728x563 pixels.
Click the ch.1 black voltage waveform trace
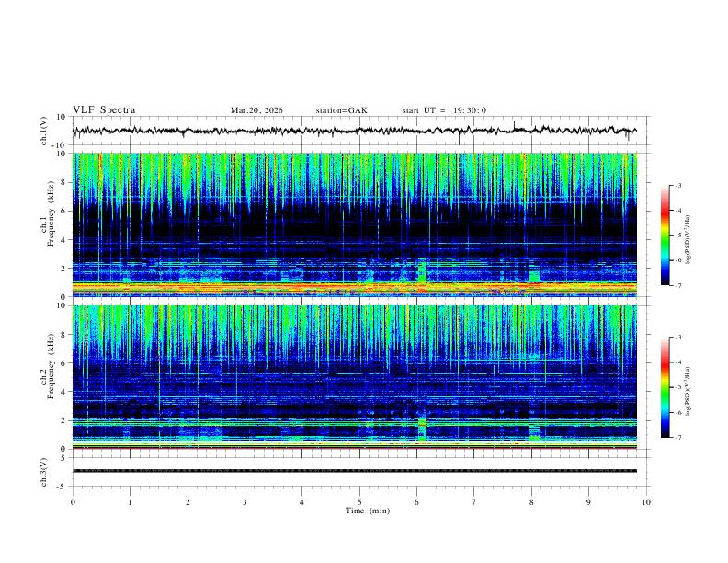pos(354,131)
